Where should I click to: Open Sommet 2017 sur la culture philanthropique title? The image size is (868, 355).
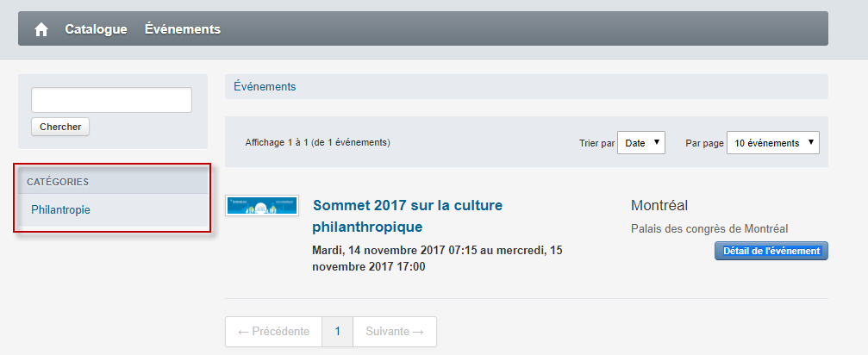408,216
